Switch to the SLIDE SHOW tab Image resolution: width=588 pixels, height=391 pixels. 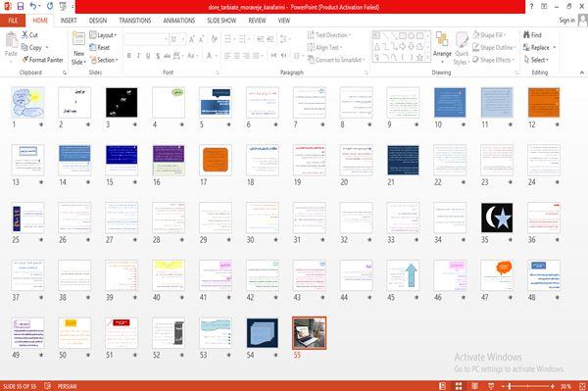221,21
